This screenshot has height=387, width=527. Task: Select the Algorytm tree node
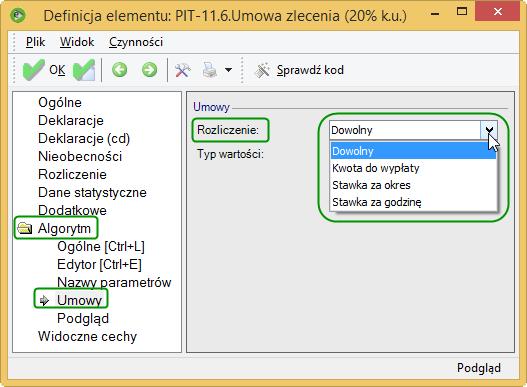click(x=64, y=229)
